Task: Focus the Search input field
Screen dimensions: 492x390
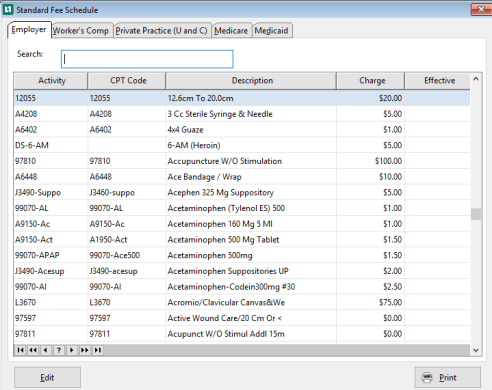Action: (x=147, y=59)
